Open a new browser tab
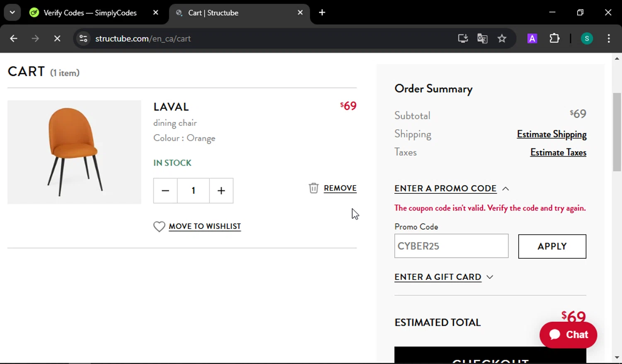This screenshot has height=364, width=622. pos(322,12)
